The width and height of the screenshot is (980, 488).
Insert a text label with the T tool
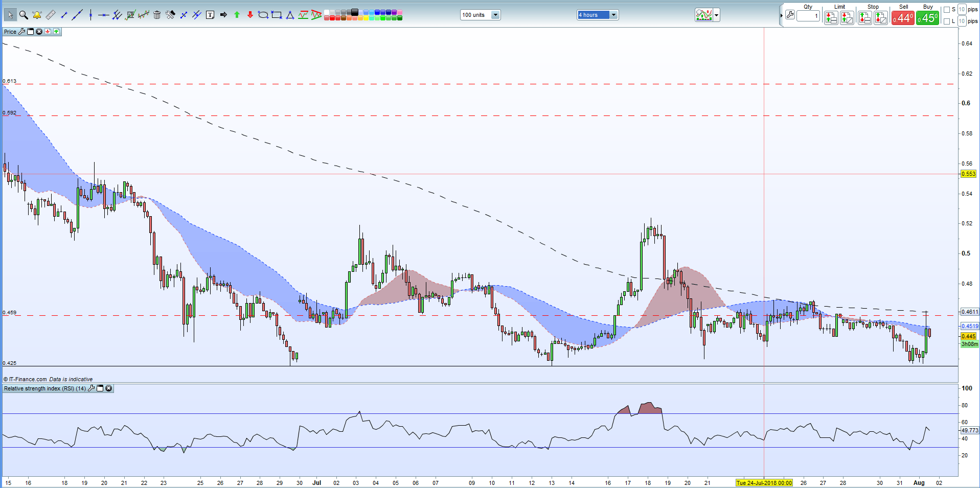pos(210,15)
